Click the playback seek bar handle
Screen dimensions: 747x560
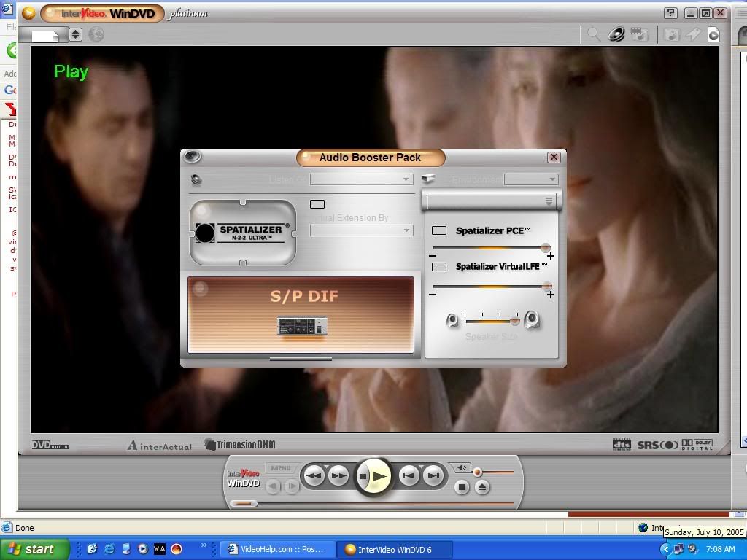[244, 503]
